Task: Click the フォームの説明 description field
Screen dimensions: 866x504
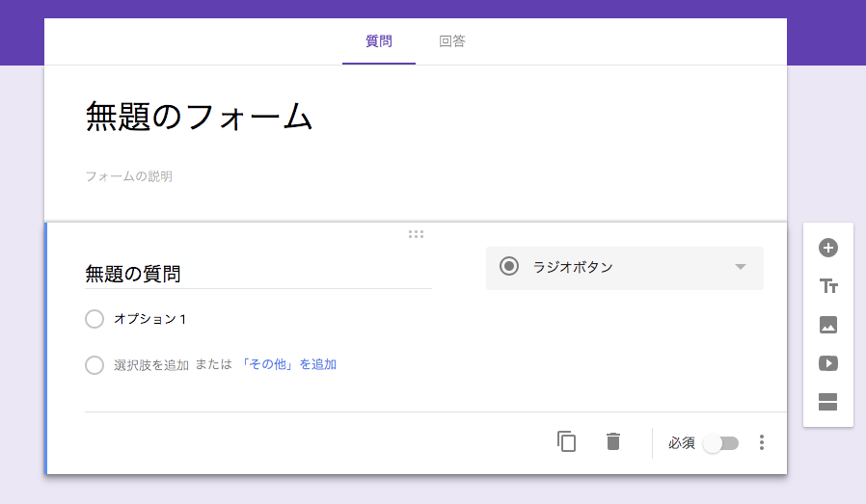Action: [x=128, y=176]
